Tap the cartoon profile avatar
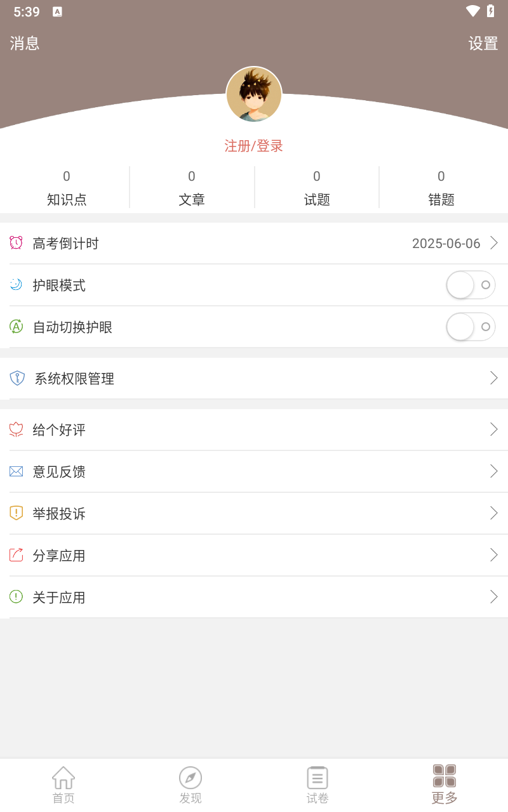The width and height of the screenshot is (508, 812). [x=254, y=95]
